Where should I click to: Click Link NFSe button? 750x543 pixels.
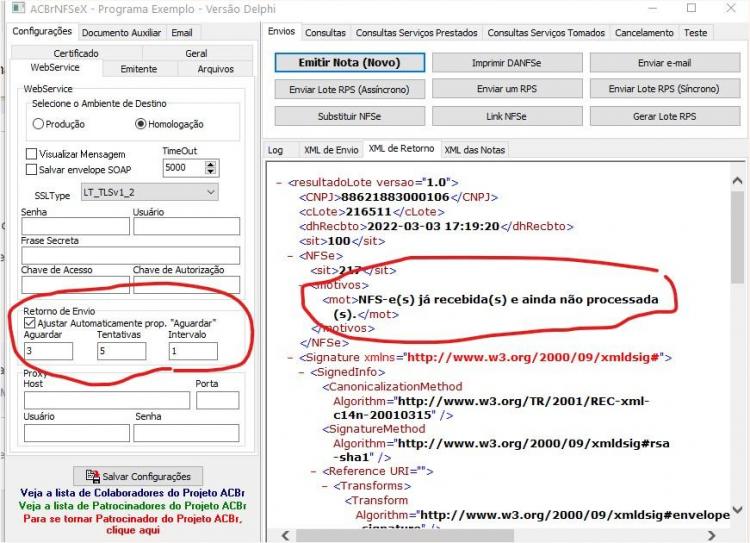click(507, 116)
